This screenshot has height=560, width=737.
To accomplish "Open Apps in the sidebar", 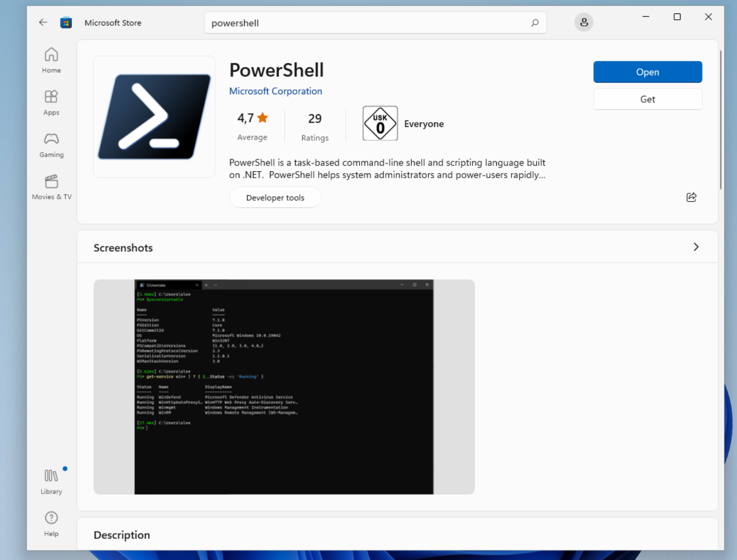I will (x=51, y=103).
